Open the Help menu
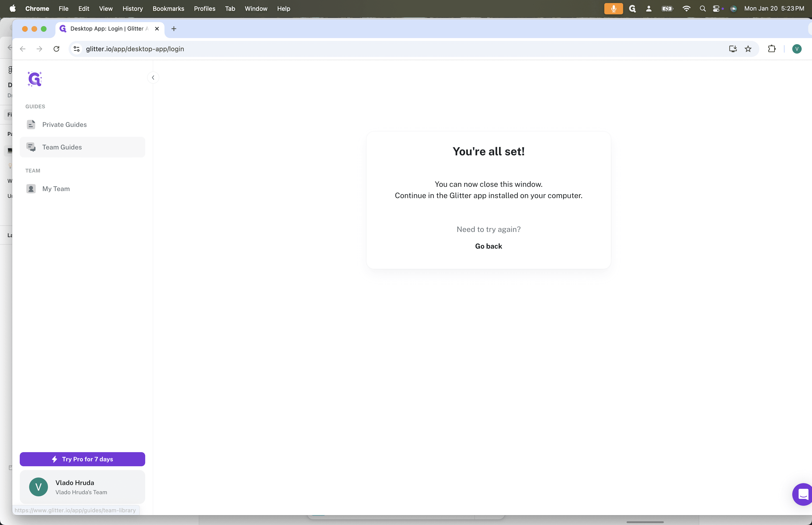This screenshot has height=525, width=812. [284, 8]
